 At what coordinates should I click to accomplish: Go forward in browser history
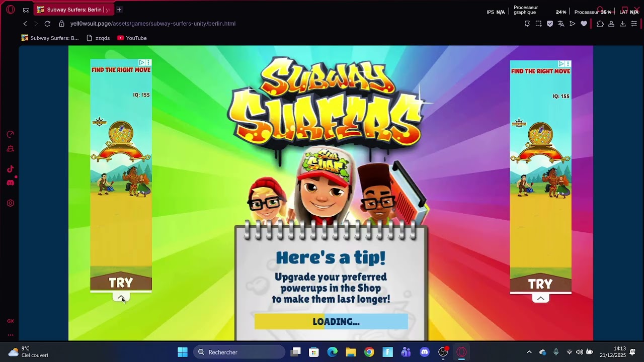pyautogui.click(x=36, y=24)
